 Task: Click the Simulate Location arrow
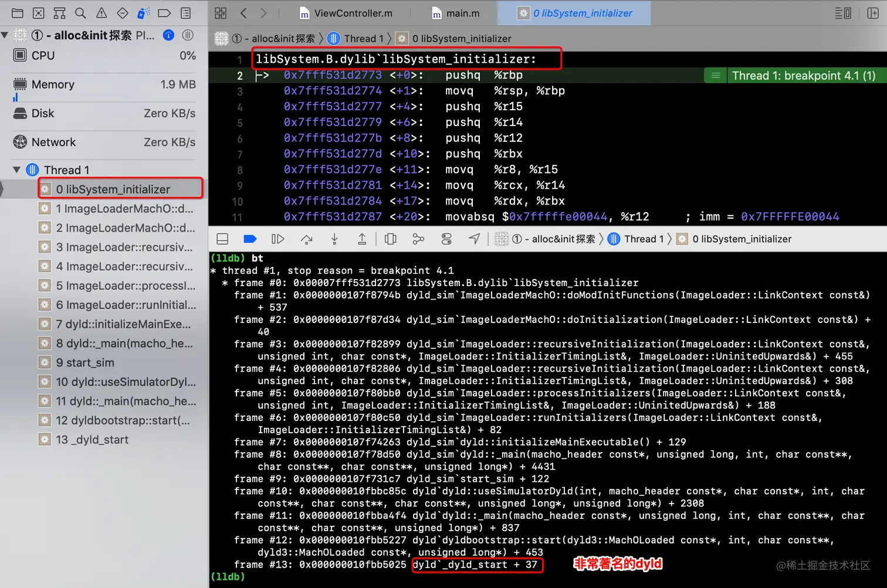pyautogui.click(x=474, y=239)
